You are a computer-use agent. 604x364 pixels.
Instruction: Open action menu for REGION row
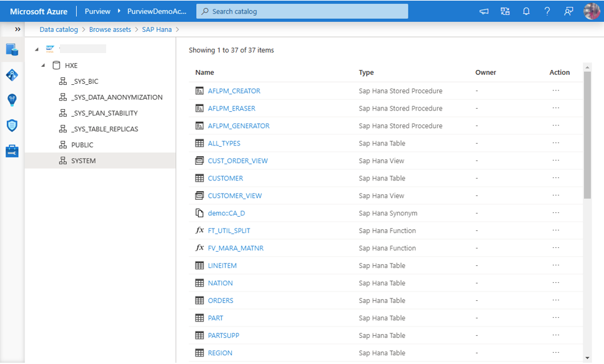click(x=555, y=352)
